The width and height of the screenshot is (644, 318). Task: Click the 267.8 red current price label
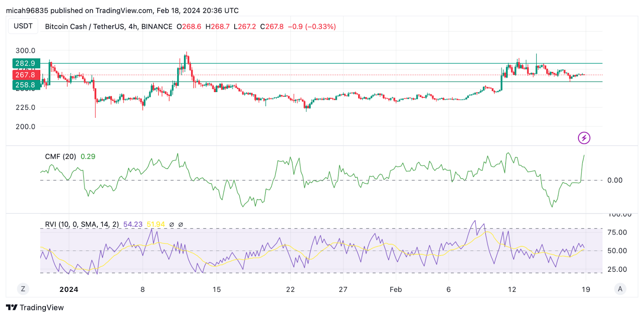click(26, 75)
